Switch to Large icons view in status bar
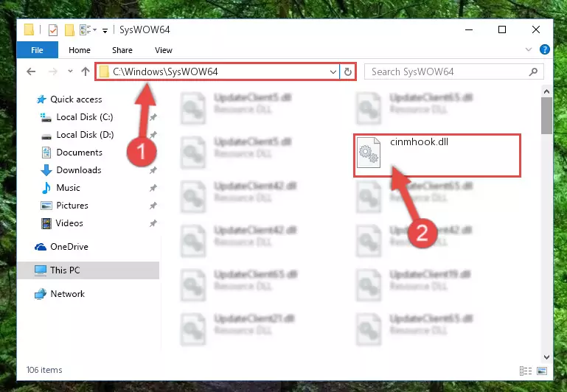The image size is (567, 392). point(542,371)
